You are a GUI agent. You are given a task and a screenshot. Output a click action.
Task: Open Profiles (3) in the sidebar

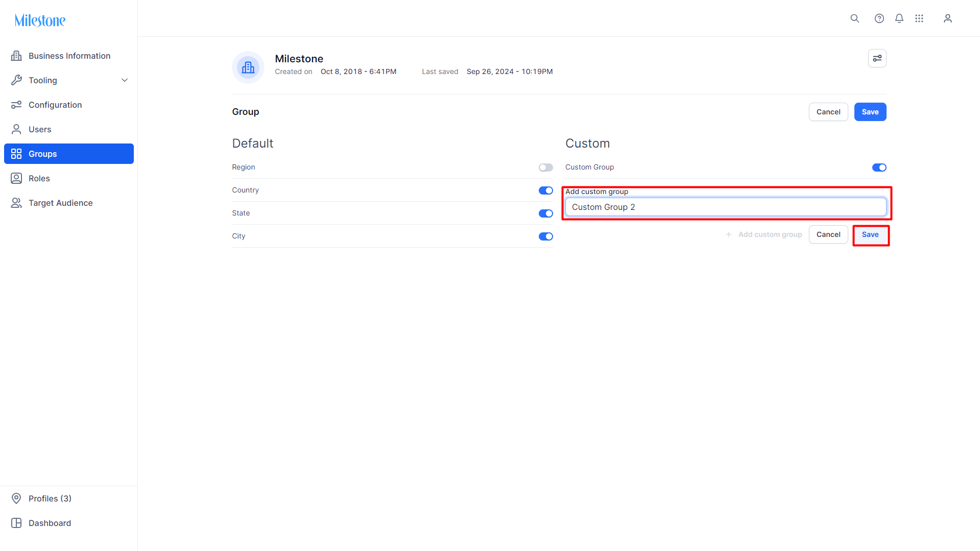tap(69, 498)
